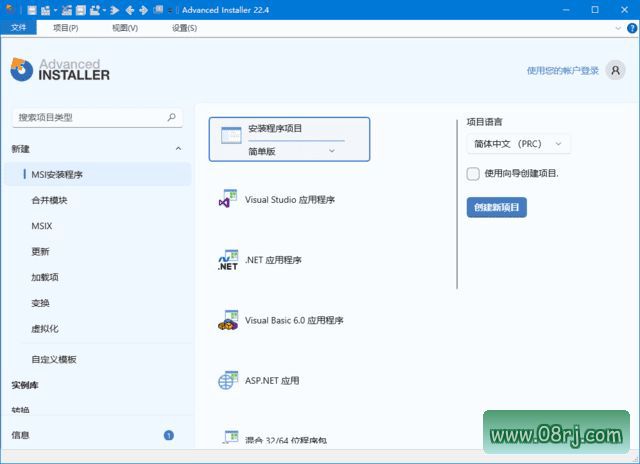Click the Advanced Installer app icon in title bar
Image resolution: width=640 pixels, height=464 pixels.
tap(10, 9)
